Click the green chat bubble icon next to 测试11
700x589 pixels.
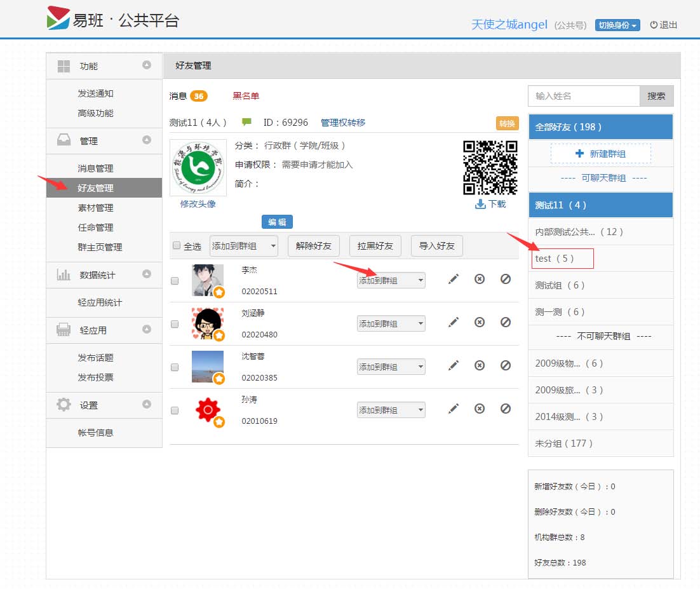coord(246,121)
